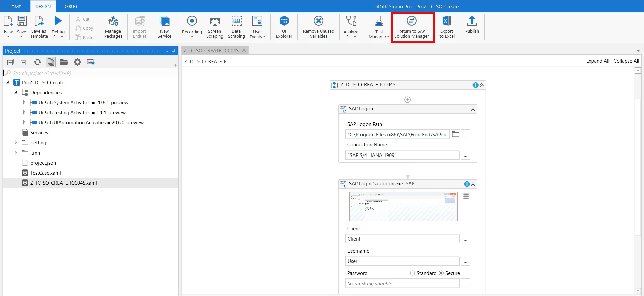
Task: Collapse all items in Project panel
Action: coord(24,62)
